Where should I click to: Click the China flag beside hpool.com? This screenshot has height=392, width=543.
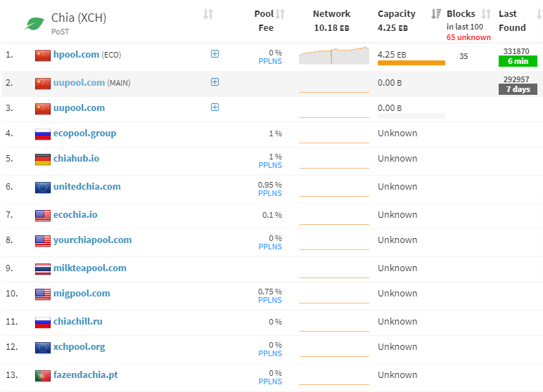[x=42, y=55]
